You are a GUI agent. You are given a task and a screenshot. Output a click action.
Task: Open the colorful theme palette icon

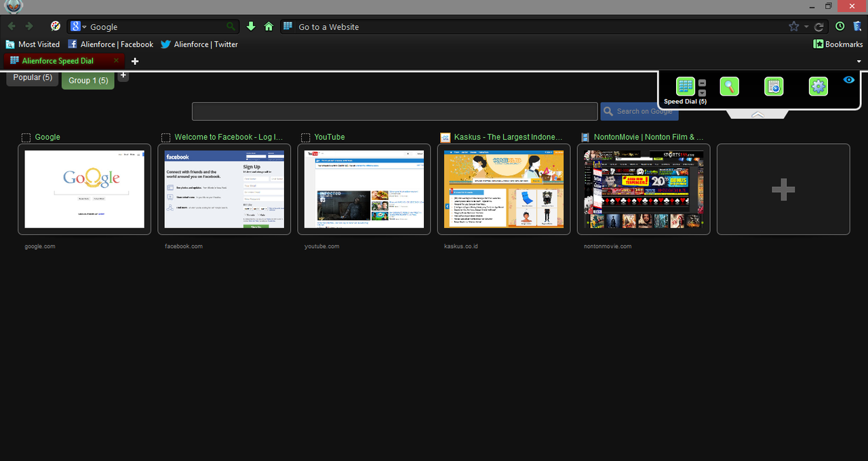[56, 26]
